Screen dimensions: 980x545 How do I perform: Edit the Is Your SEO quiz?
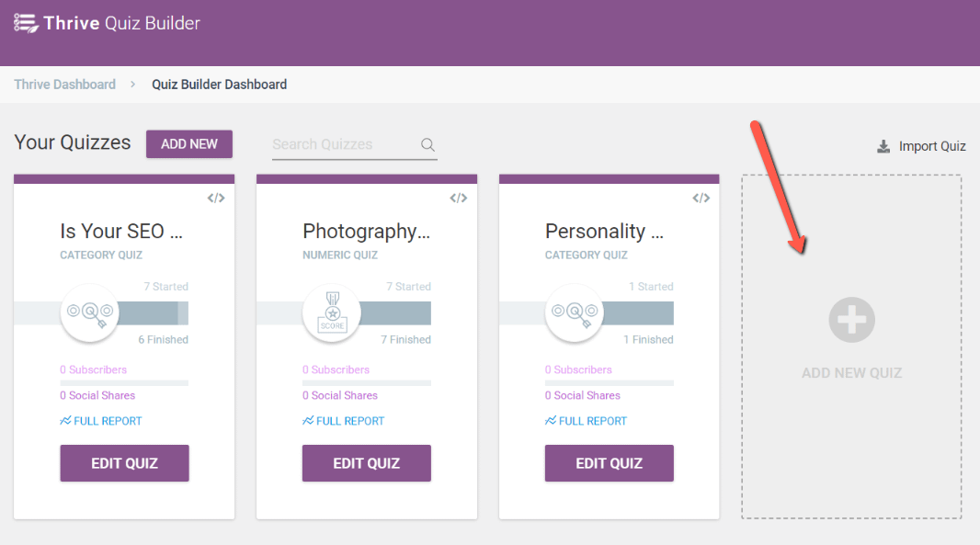124,463
